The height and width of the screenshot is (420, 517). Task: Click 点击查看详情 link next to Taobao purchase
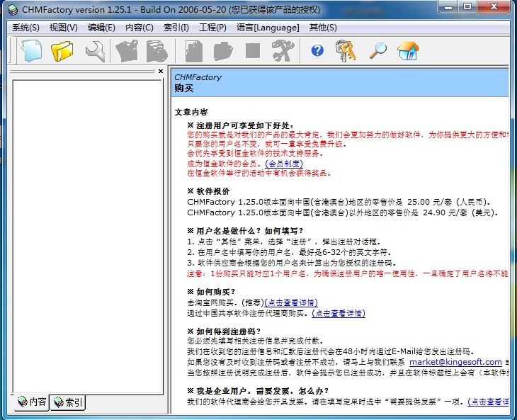tap(291, 302)
